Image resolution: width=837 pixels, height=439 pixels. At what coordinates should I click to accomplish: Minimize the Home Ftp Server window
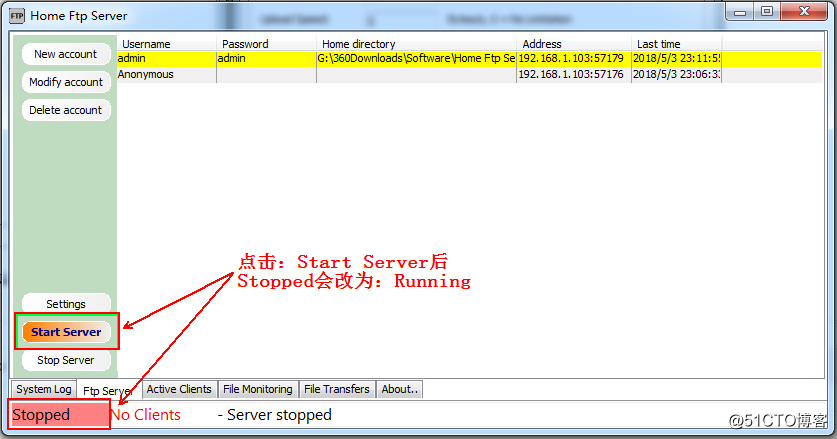tap(740, 12)
